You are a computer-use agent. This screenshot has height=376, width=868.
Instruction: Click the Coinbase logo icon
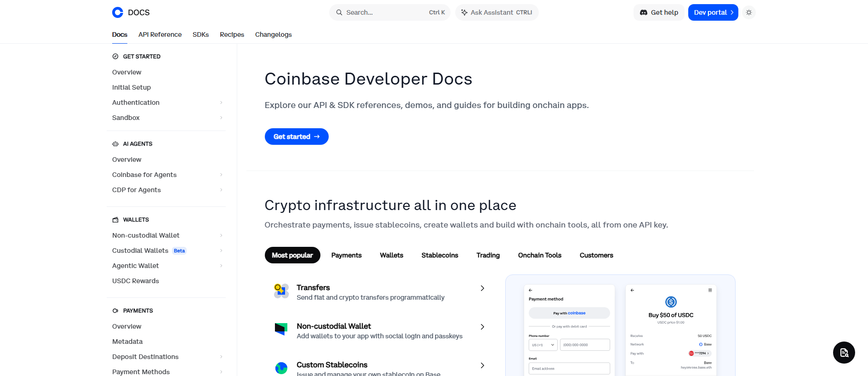tap(118, 12)
